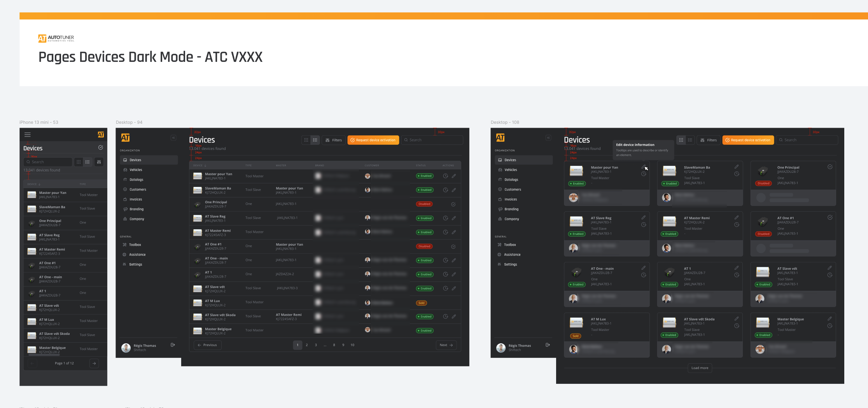Image resolution: width=868 pixels, height=408 pixels.
Task: View history of AT Master Remi row, Desktop - 94
Action: tap(445, 232)
